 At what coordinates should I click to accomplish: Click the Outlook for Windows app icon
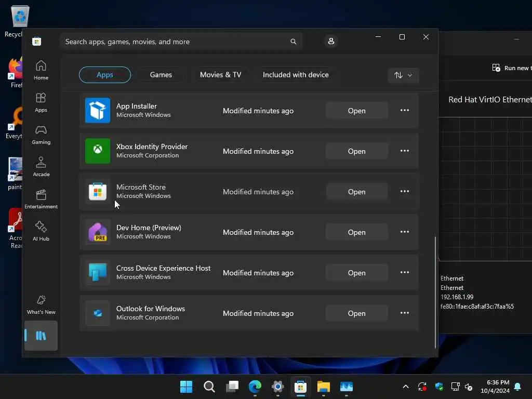(97, 313)
